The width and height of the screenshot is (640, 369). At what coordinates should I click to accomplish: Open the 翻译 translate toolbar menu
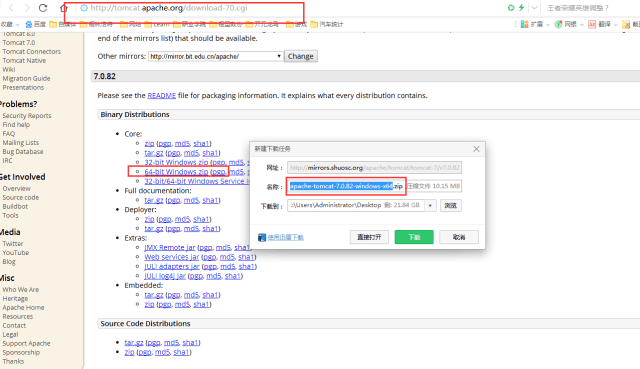pyautogui.click(x=603, y=24)
